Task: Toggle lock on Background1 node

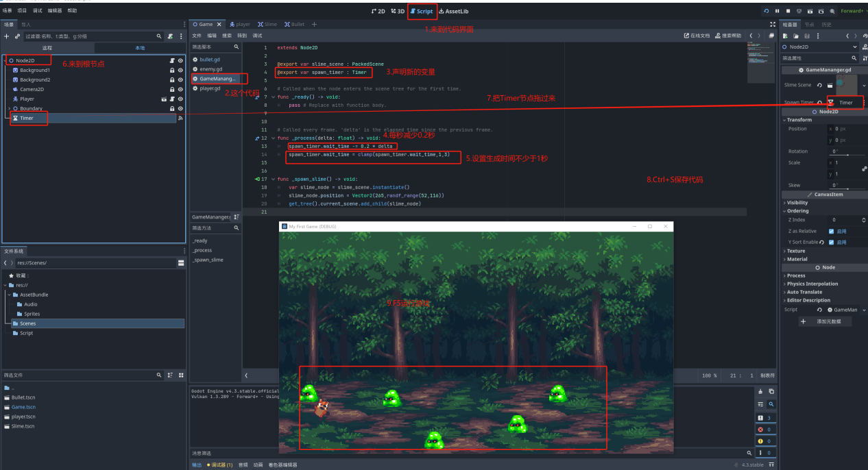Action: point(172,70)
